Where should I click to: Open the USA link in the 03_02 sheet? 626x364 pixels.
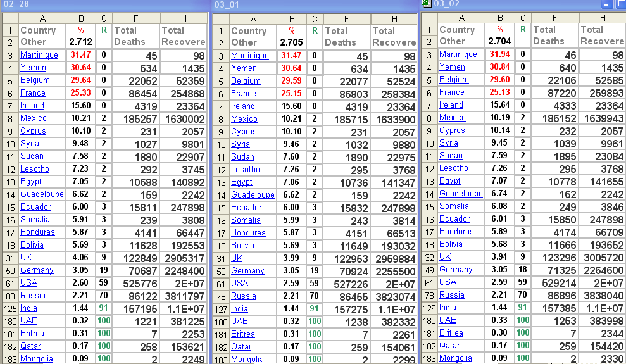click(x=448, y=282)
